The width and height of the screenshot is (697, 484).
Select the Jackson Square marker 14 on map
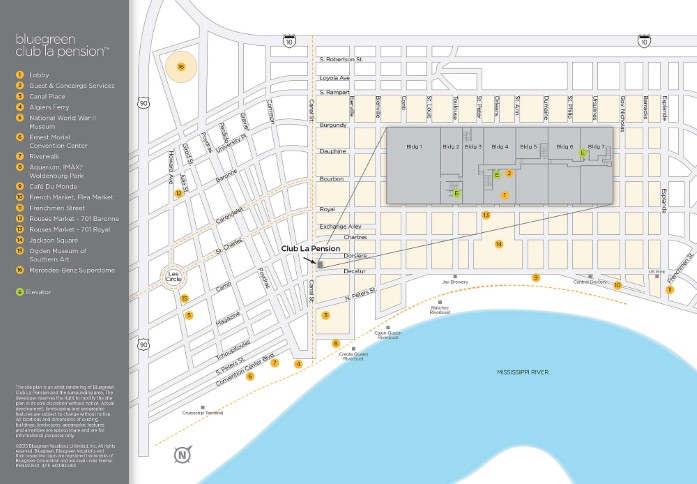pyautogui.click(x=499, y=244)
